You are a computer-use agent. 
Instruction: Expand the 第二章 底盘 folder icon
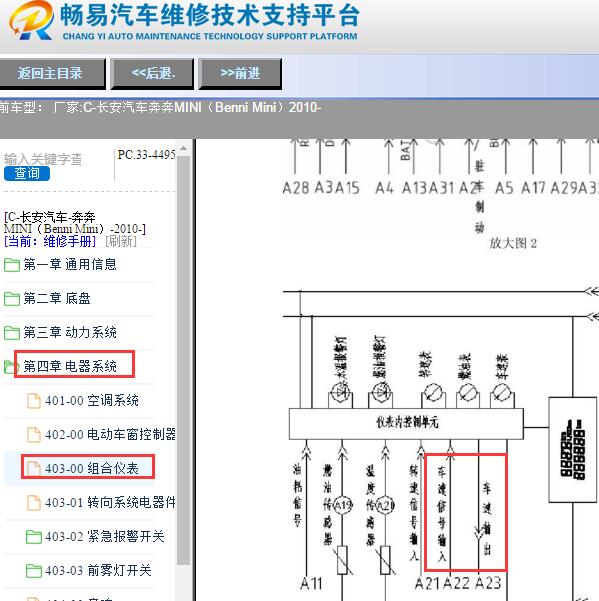[11, 299]
